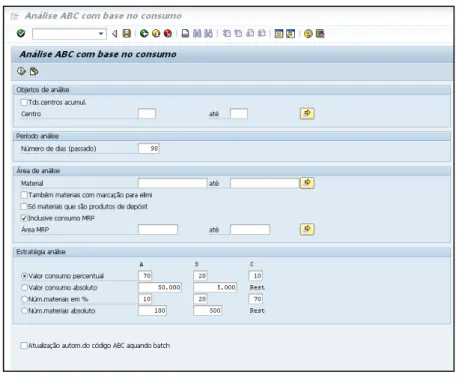Click the Material from input field
Image resolution: width=459 pixels, height=384 pixels.
click(173, 183)
